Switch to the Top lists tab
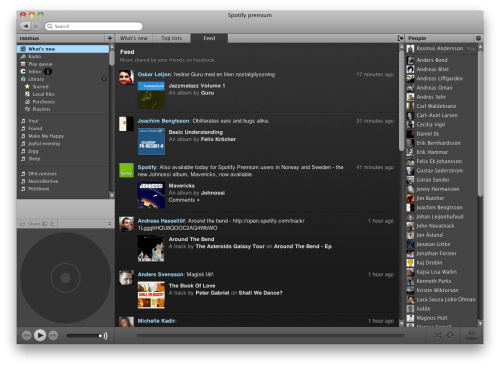The width and height of the screenshot is (500, 367). [171, 38]
